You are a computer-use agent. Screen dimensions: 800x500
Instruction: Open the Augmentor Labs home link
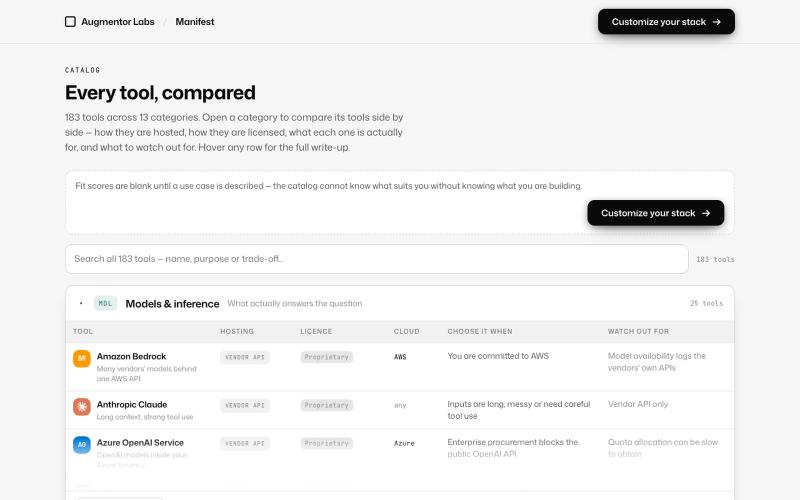click(110, 21)
